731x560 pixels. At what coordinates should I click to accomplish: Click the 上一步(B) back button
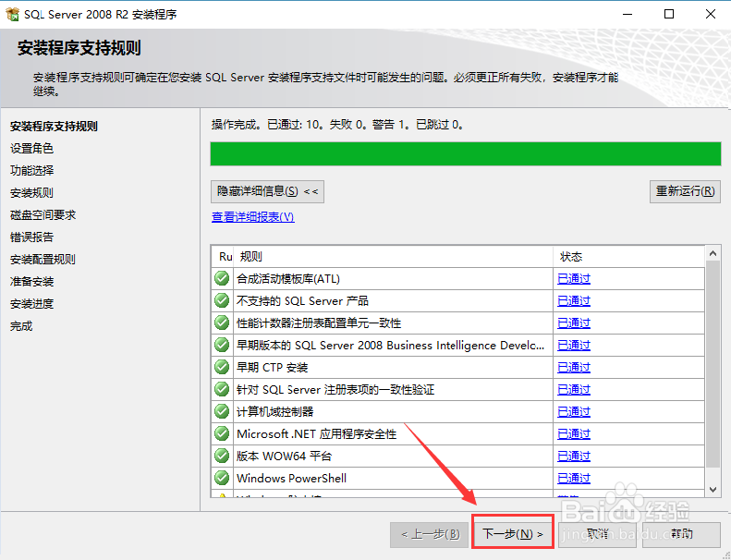coord(429,533)
